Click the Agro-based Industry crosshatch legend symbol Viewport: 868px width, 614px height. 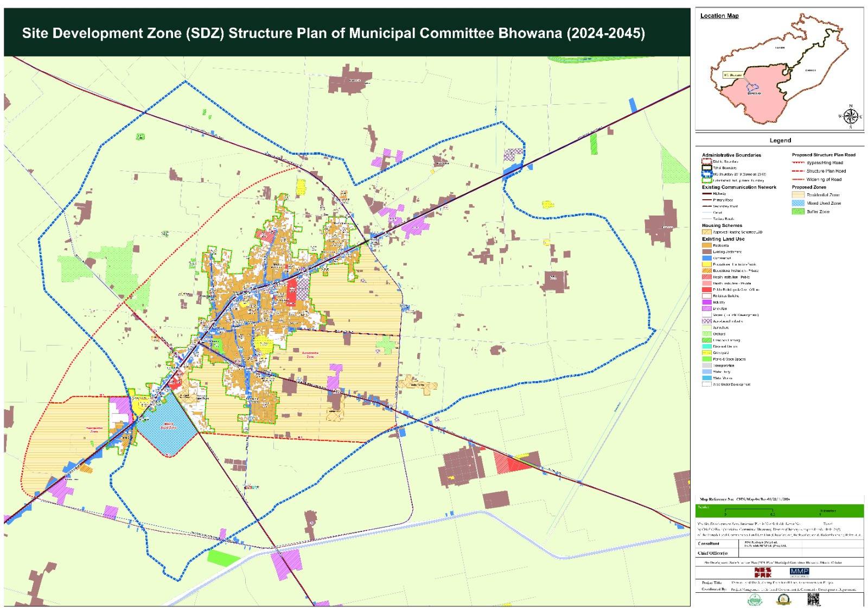point(706,321)
